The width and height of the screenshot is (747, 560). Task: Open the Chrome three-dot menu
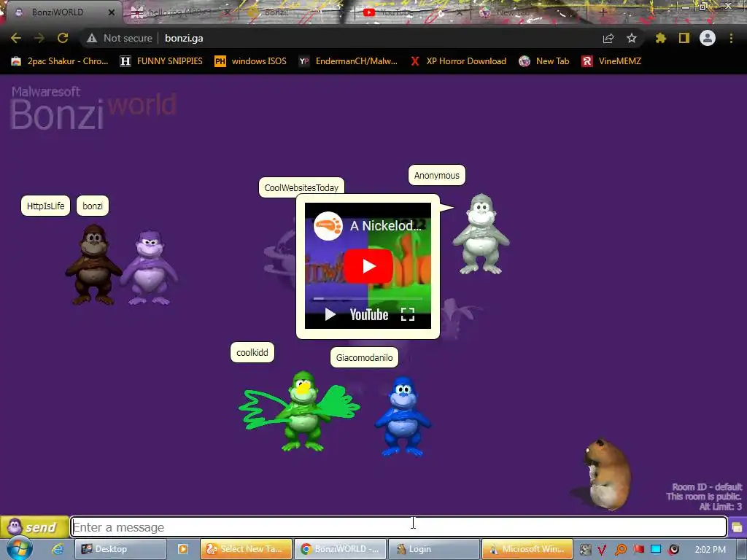(731, 38)
